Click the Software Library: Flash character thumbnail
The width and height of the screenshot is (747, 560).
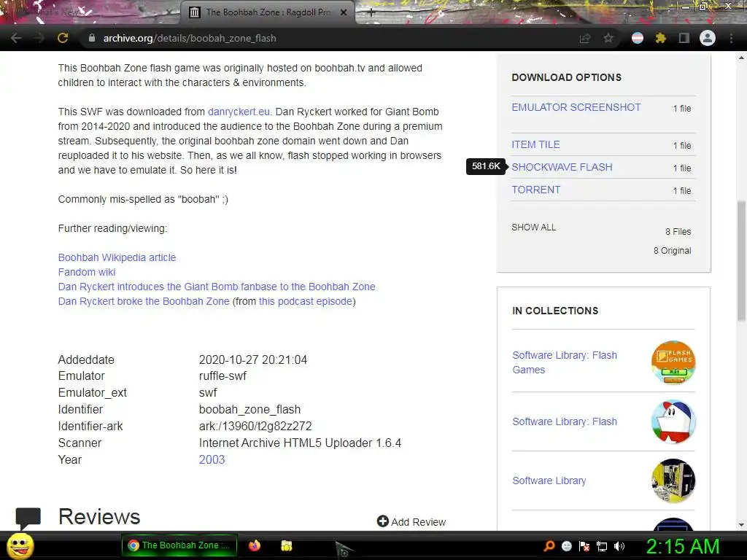673,421
